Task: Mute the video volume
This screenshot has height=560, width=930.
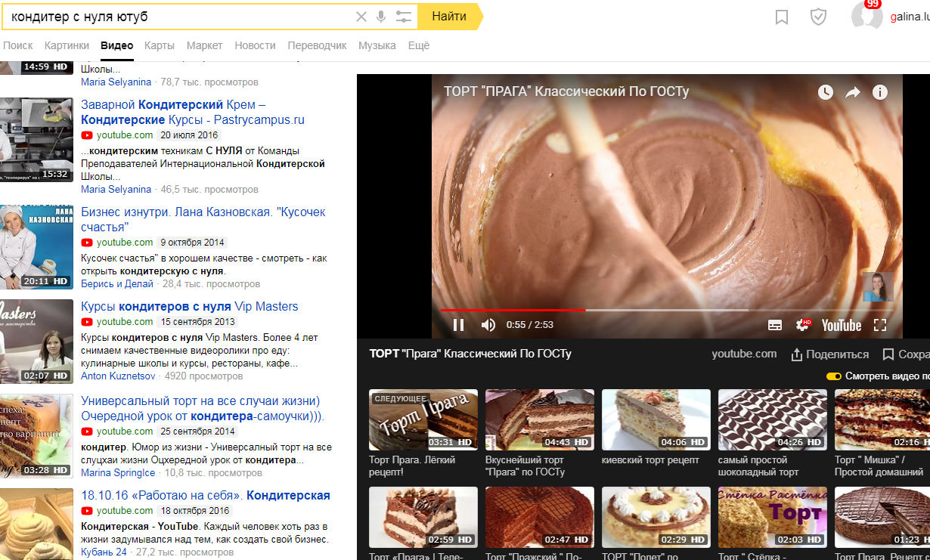Action: coord(488,325)
